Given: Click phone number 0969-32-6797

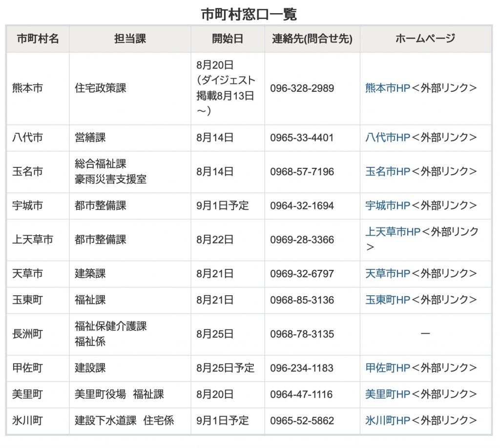Looking at the screenshot, I should pyautogui.click(x=302, y=274).
